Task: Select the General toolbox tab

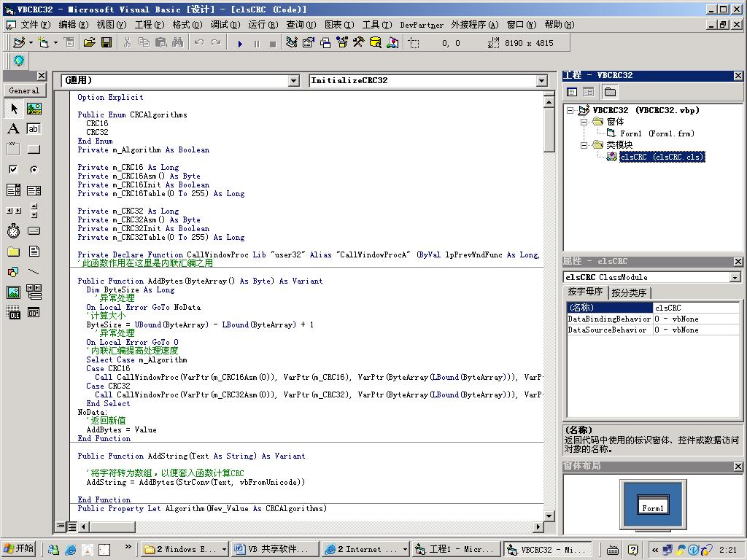Action: click(24, 90)
